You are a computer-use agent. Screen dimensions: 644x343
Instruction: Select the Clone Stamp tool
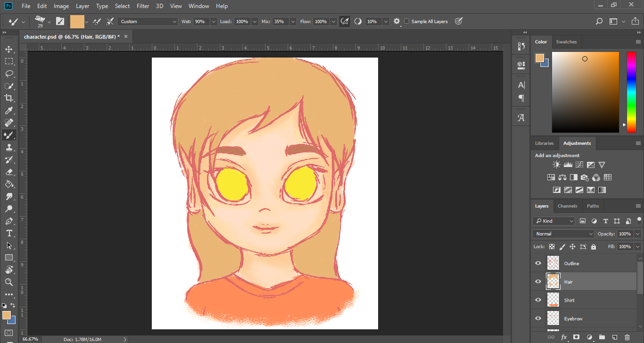point(9,147)
